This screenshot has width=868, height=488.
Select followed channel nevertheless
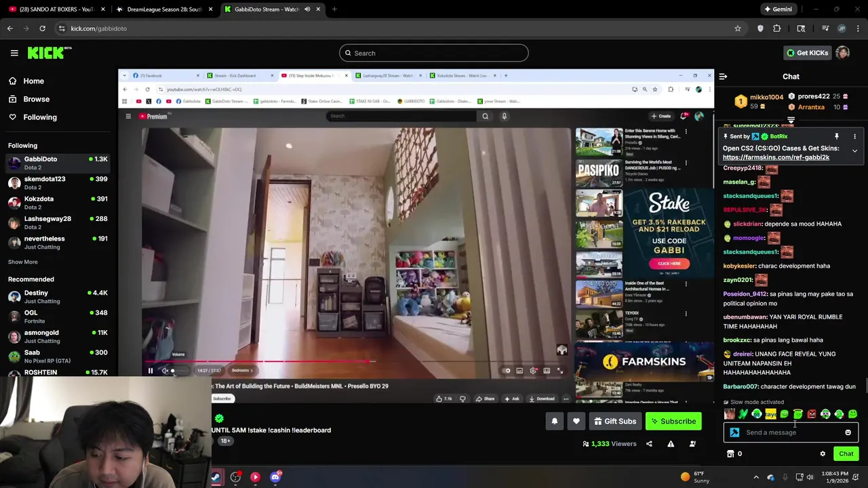[58, 243]
